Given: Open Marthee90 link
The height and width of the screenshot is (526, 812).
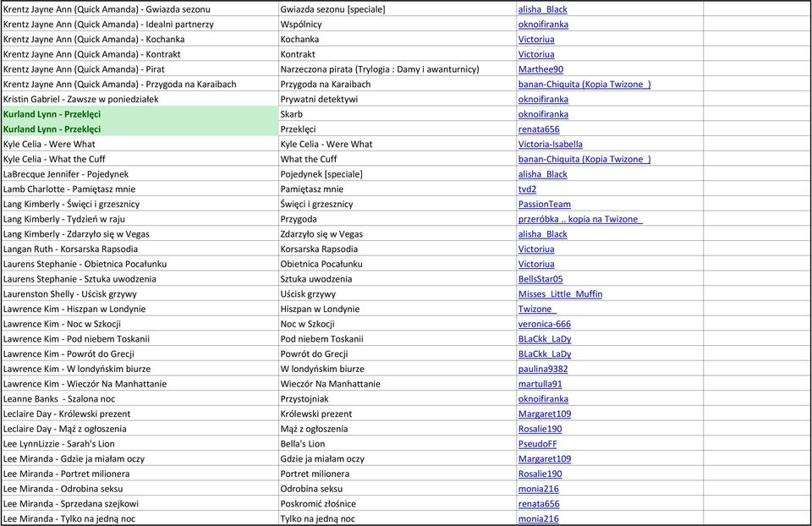Looking at the screenshot, I should tap(540, 69).
